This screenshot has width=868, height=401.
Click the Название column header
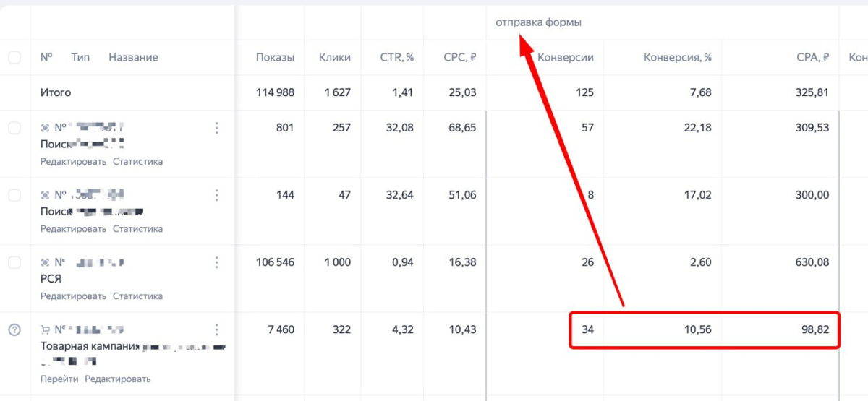click(x=133, y=58)
